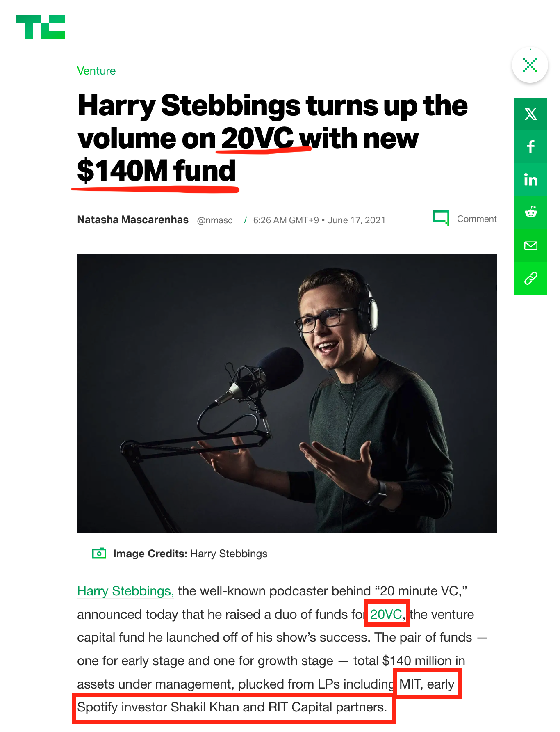Share article via email icon
Image resolution: width=560 pixels, height=732 pixels.
point(531,245)
